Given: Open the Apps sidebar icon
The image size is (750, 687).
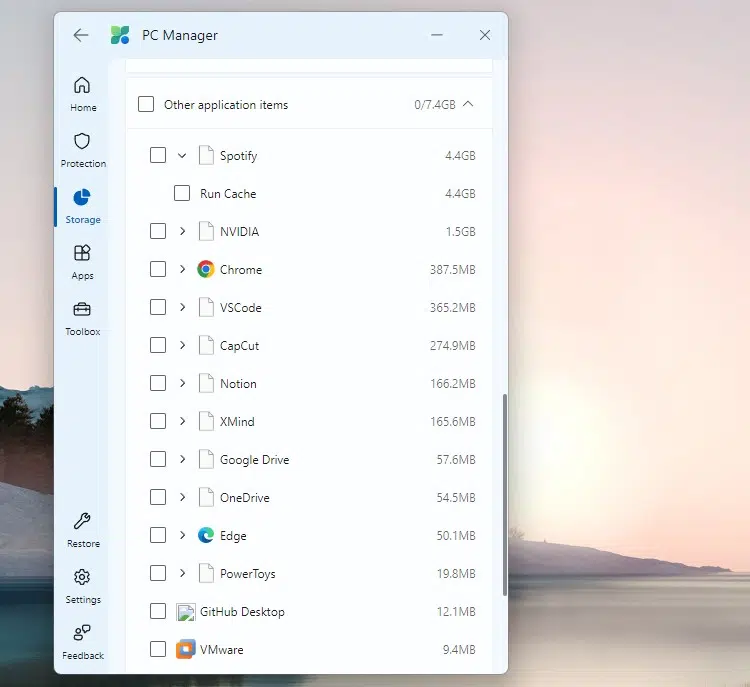Looking at the screenshot, I should 83,254.
